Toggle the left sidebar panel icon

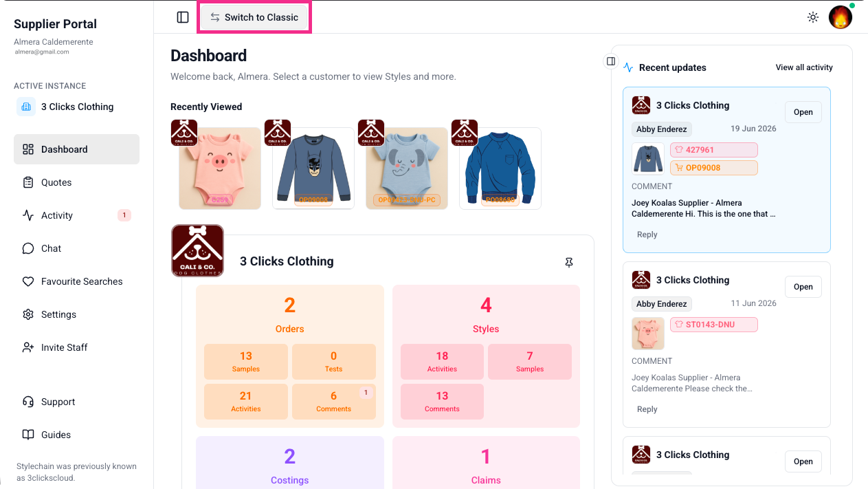[183, 17]
